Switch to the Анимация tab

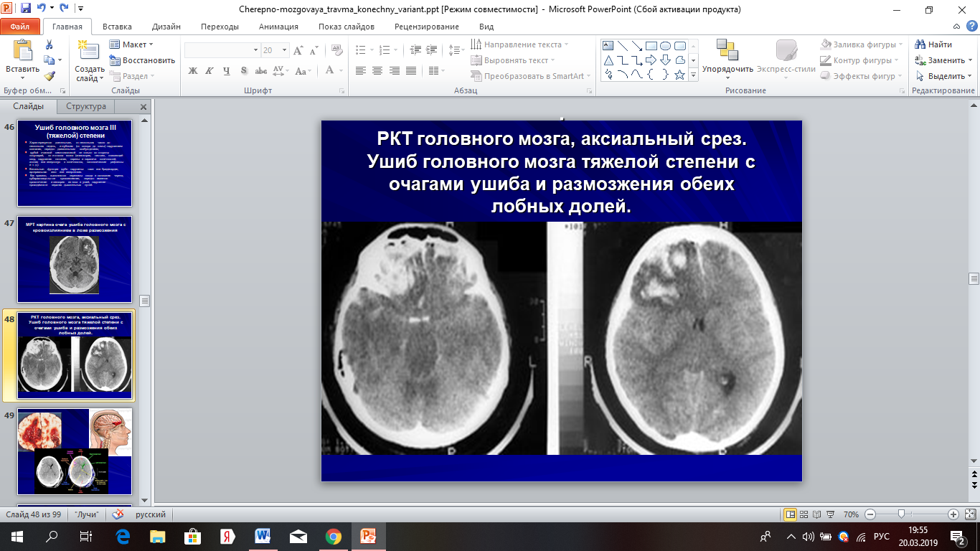coord(278,27)
